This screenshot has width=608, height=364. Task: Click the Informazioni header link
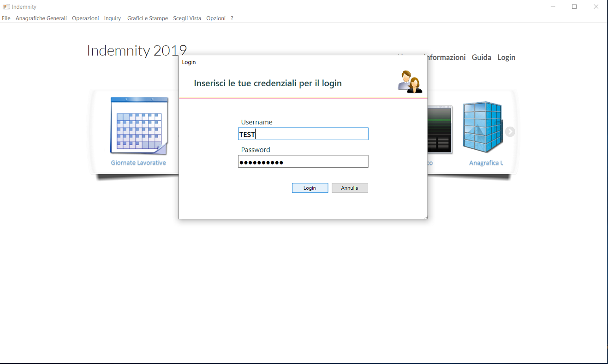click(x=447, y=57)
